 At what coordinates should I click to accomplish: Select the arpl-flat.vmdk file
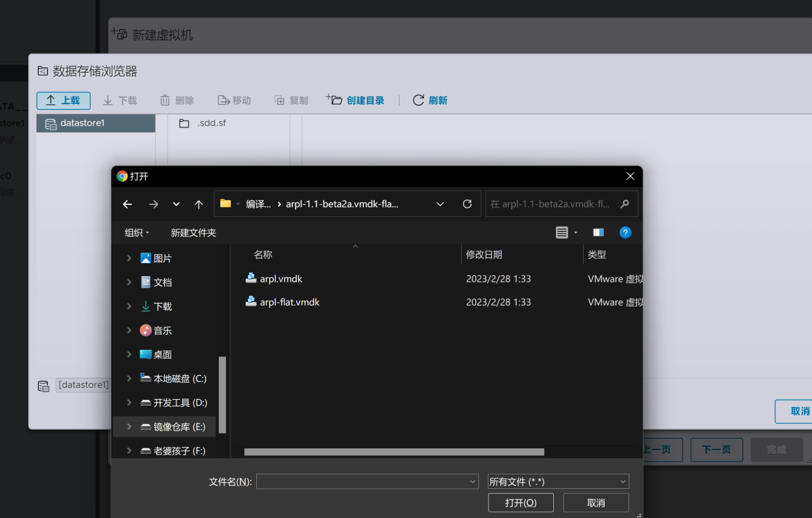pos(289,302)
